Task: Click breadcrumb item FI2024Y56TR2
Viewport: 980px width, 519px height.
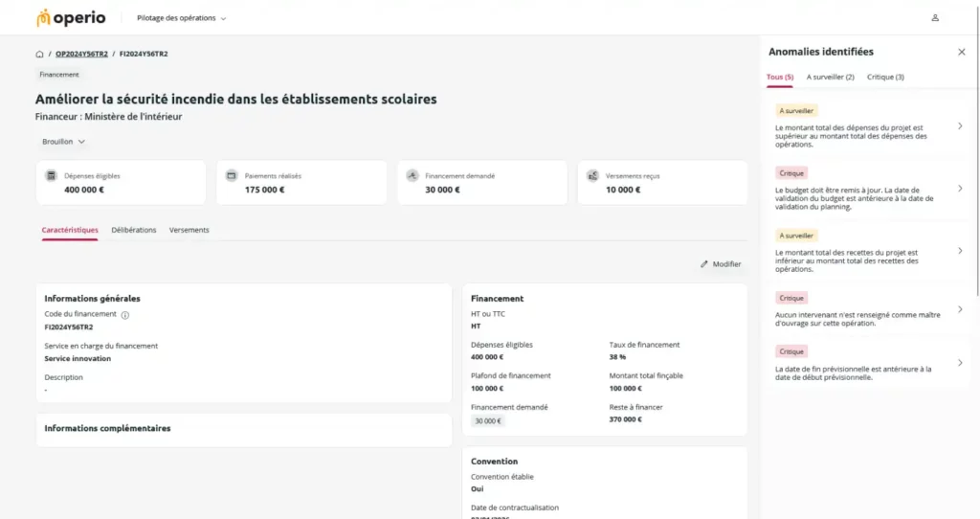Action: click(144, 54)
